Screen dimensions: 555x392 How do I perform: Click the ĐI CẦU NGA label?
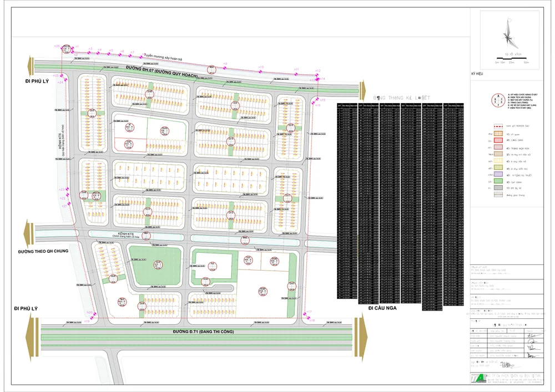[382, 308]
